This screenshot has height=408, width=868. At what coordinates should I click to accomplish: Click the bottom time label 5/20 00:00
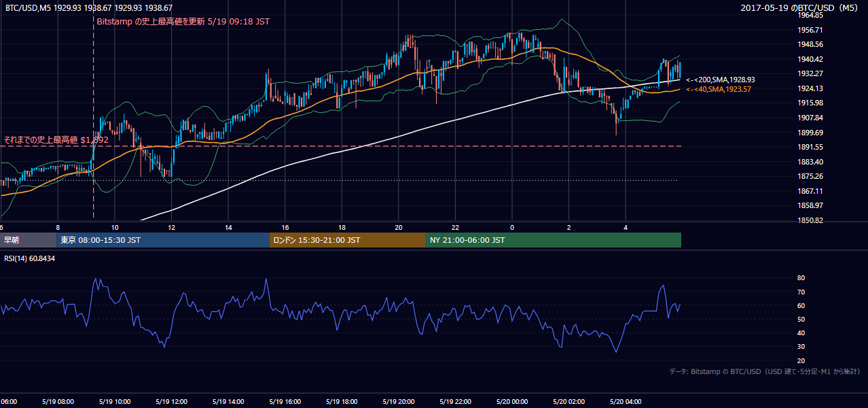pos(512,402)
